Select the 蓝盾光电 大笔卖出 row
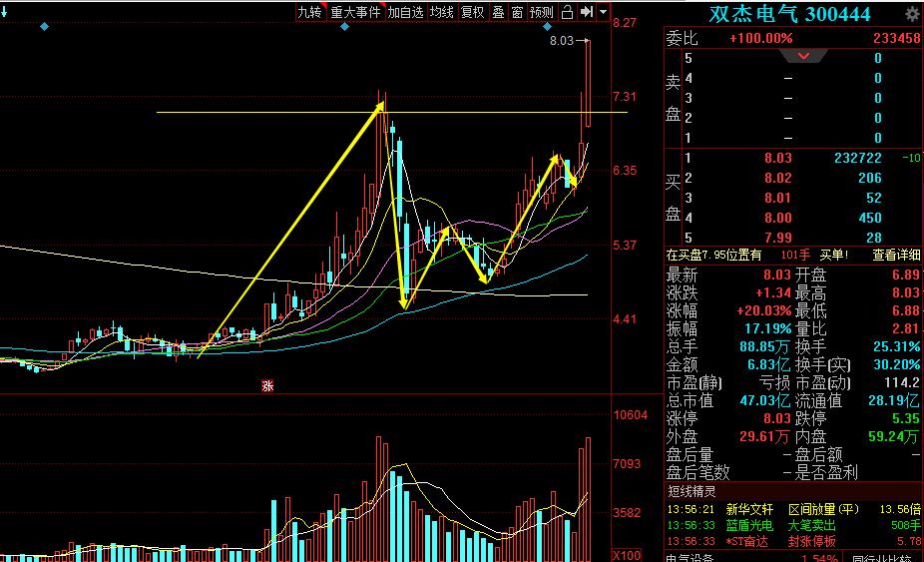Viewport: 924px width, 562px height. pyautogui.click(x=793, y=525)
